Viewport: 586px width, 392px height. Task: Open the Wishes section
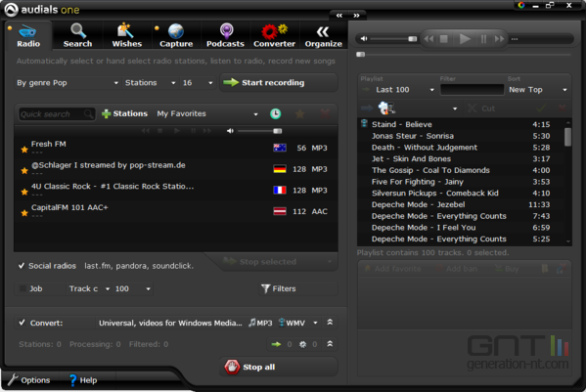pos(127,36)
